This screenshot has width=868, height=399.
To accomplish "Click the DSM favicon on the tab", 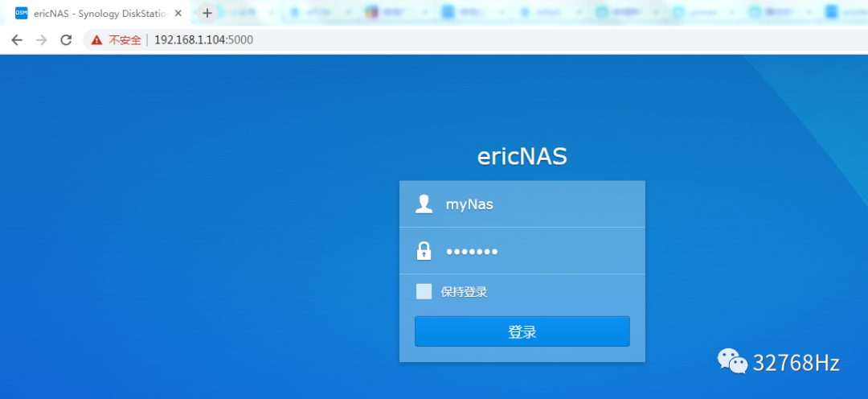I will (x=21, y=13).
